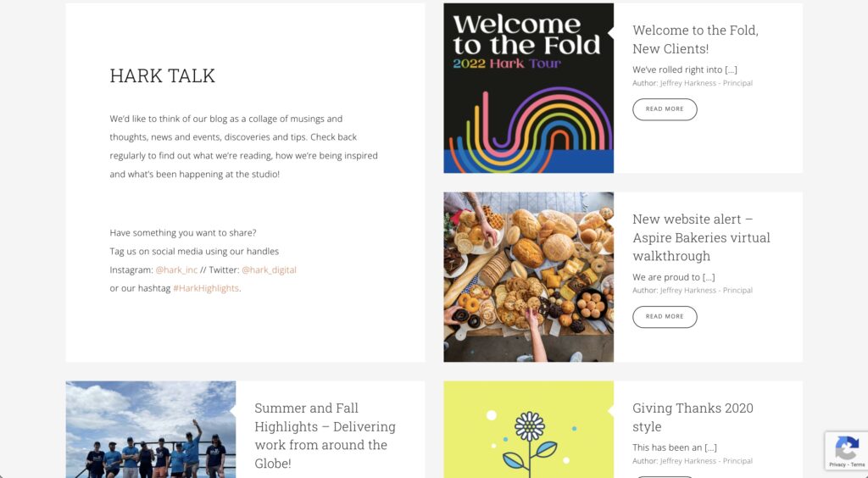
Task: Open the yellow flower illustration thumbnail
Action: 528,429
